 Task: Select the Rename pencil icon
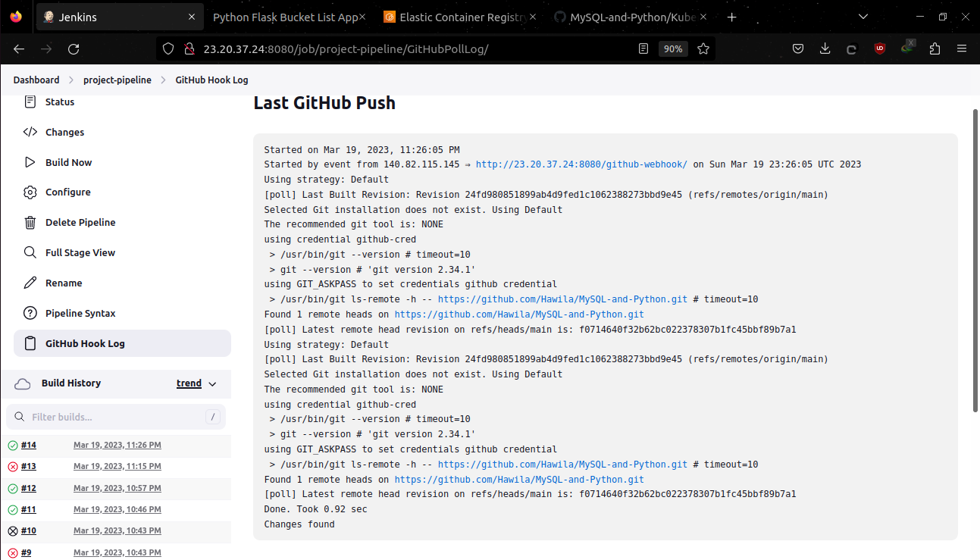click(30, 283)
